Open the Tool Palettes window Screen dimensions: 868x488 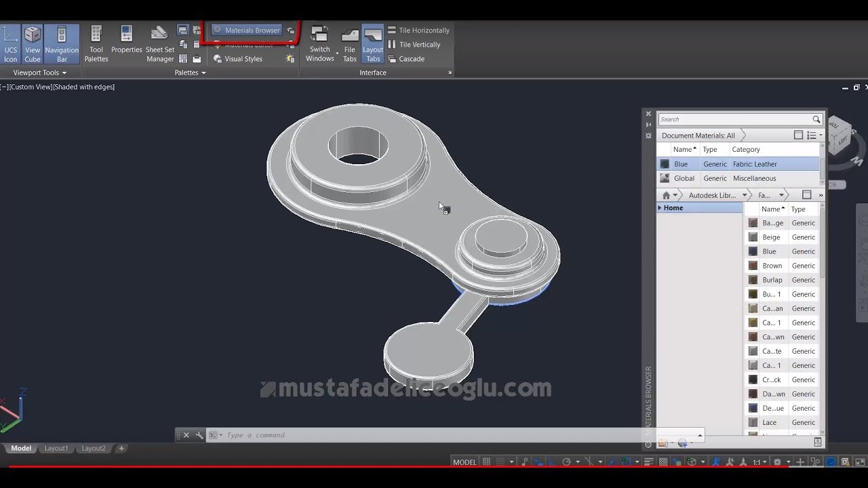click(x=96, y=44)
